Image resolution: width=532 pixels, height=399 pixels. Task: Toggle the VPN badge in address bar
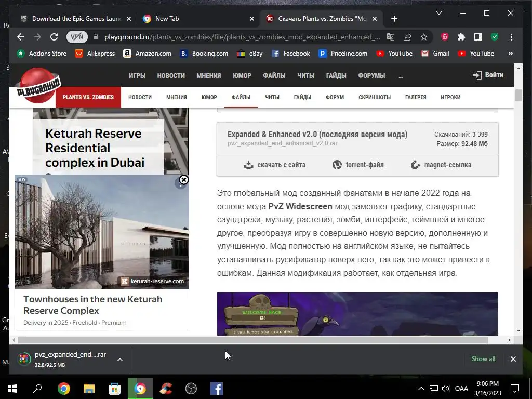tap(77, 37)
